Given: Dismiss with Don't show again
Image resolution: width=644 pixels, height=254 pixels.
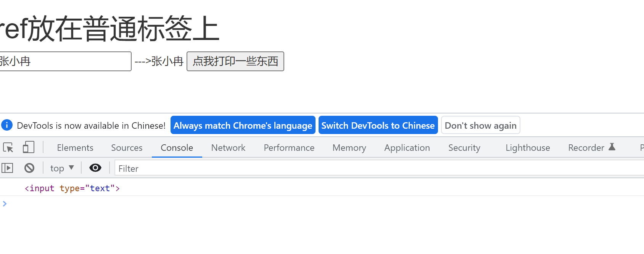Looking at the screenshot, I should (x=480, y=125).
